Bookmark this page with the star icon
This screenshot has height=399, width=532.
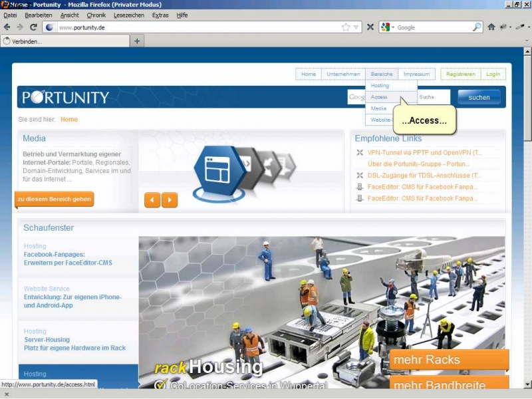pyautogui.click(x=346, y=27)
